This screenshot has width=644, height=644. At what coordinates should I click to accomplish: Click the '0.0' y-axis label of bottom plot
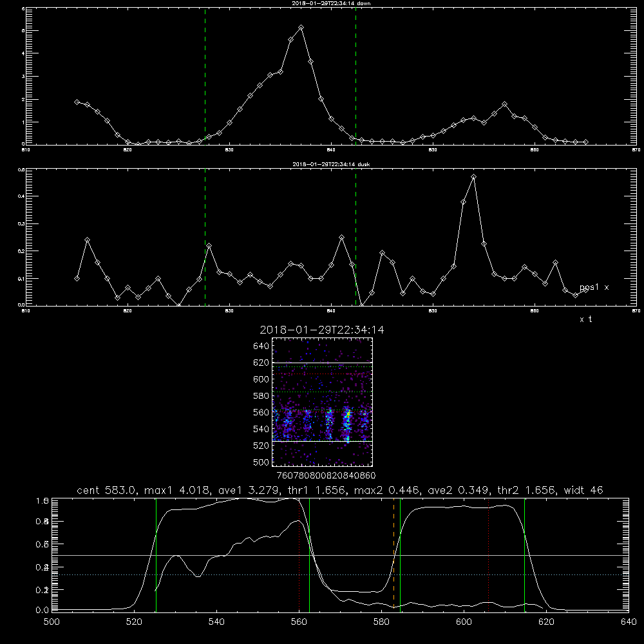coord(43,611)
